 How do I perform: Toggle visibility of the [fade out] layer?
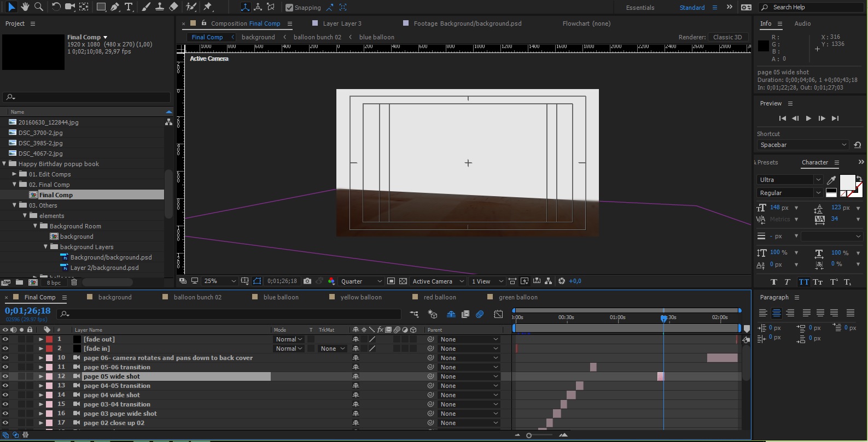[x=5, y=339]
